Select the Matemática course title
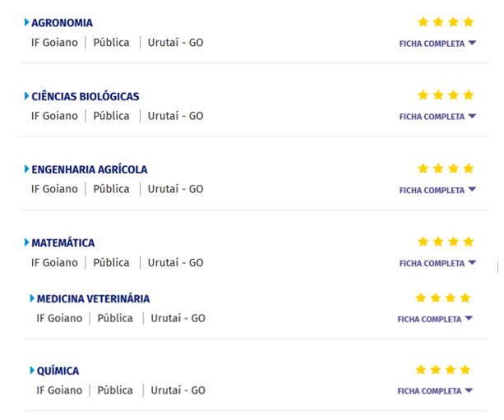Image resolution: width=504 pixels, height=420 pixels. click(x=63, y=242)
